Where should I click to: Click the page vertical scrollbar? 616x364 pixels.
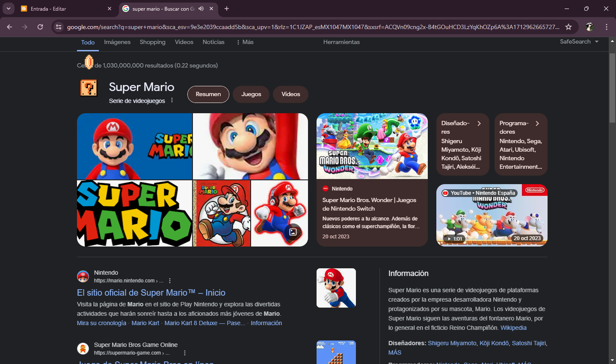point(612,88)
